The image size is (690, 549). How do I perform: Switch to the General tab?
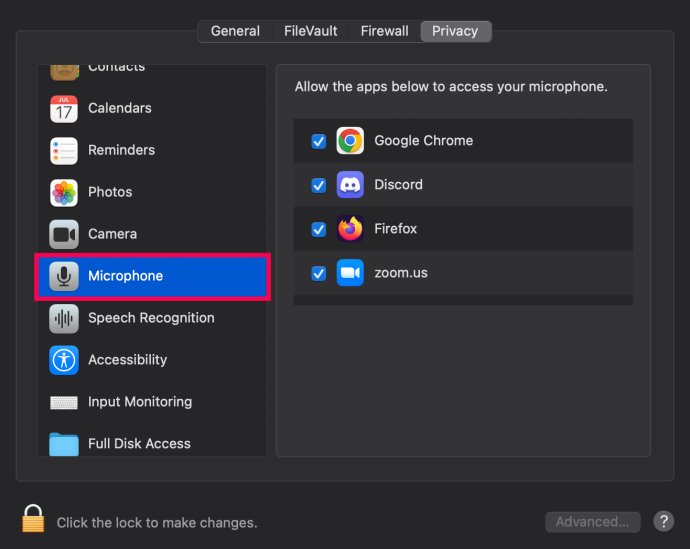tap(235, 31)
